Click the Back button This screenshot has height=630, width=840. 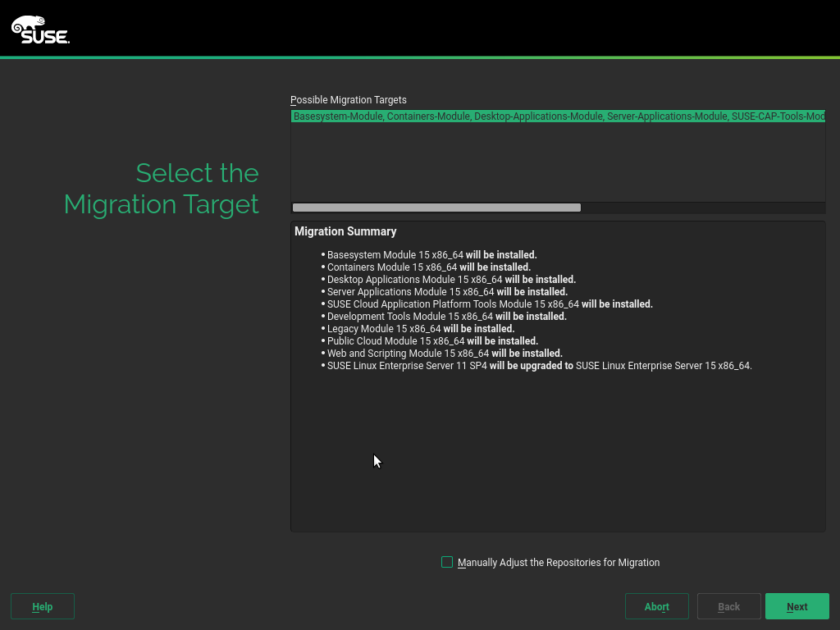pyautogui.click(x=728, y=606)
